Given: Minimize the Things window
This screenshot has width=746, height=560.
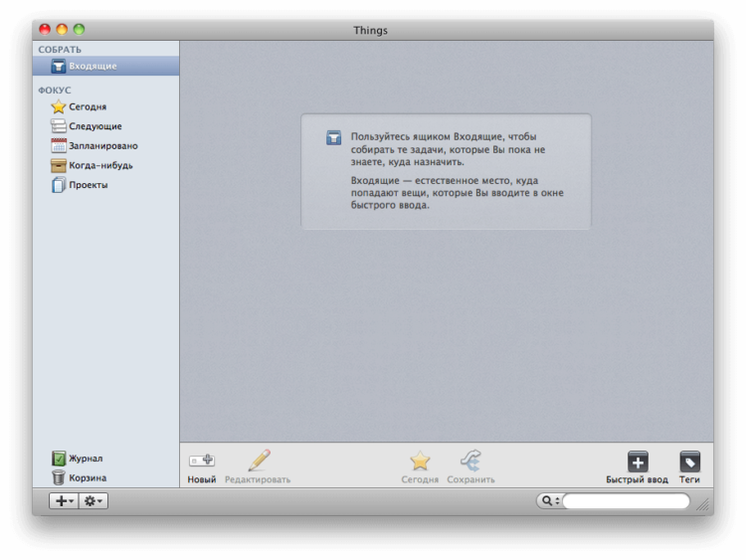Looking at the screenshot, I should 62,30.
